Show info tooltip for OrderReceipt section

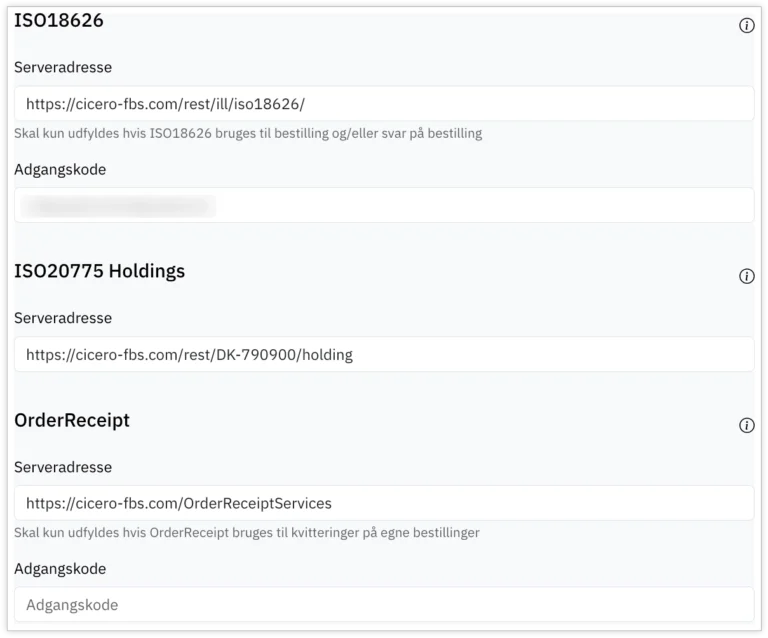746,425
